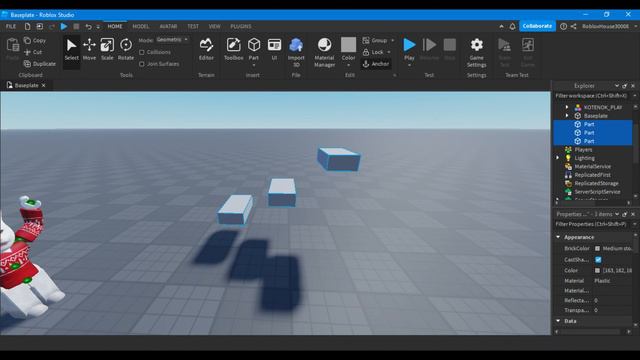Choose the Select tool
This screenshot has width=640, height=360.
(71, 49)
